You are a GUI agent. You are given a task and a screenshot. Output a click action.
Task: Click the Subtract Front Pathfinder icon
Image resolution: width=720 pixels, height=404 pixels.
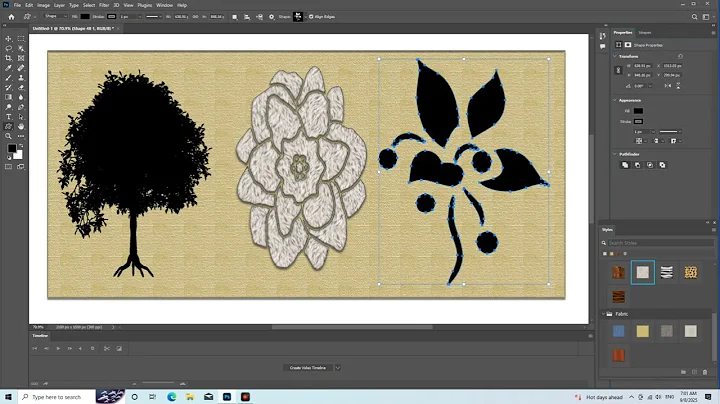click(x=637, y=165)
